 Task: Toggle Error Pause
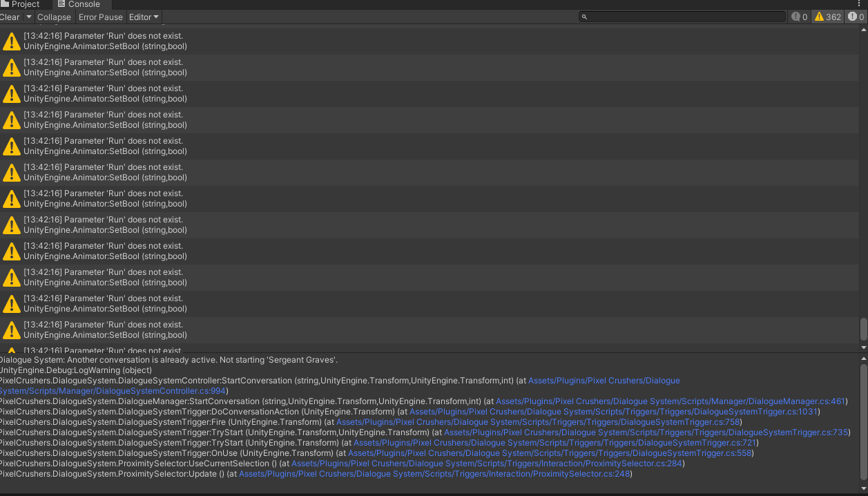(101, 17)
